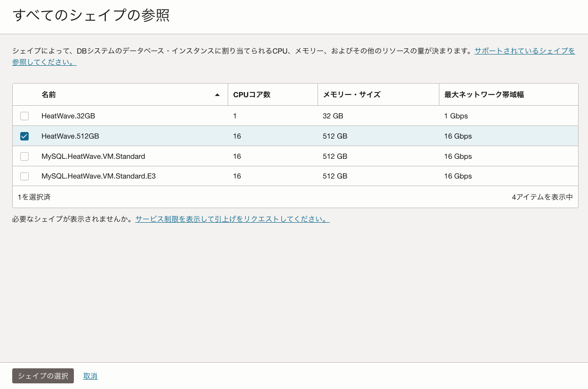Screen dimensions: 588x389
Task: Click the 1を選択済 status text
Action: click(x=33, y=197)
